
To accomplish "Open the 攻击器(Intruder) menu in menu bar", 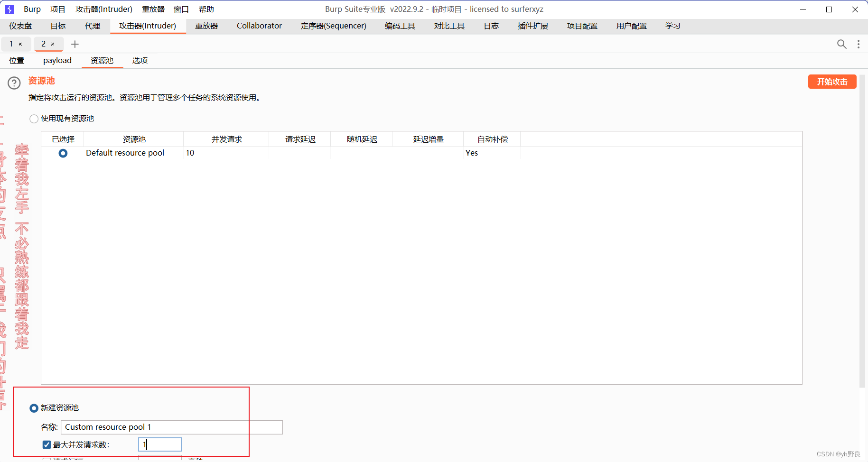I will (104, 9).
